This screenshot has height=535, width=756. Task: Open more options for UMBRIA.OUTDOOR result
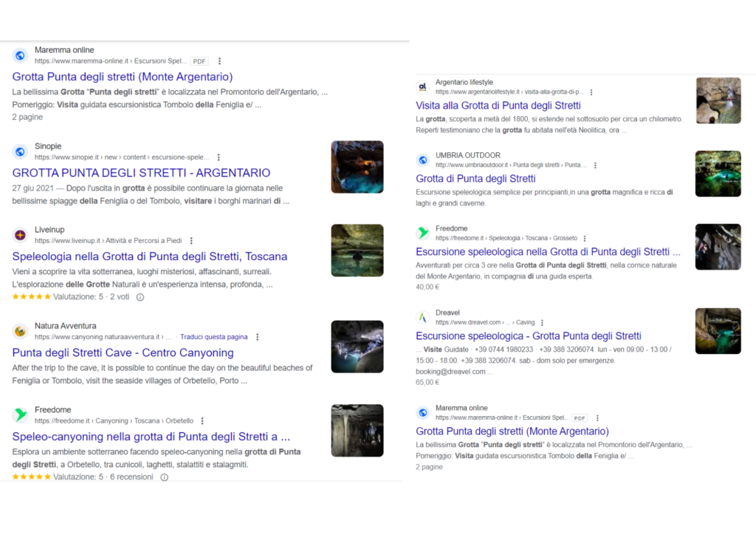point(595,166)
